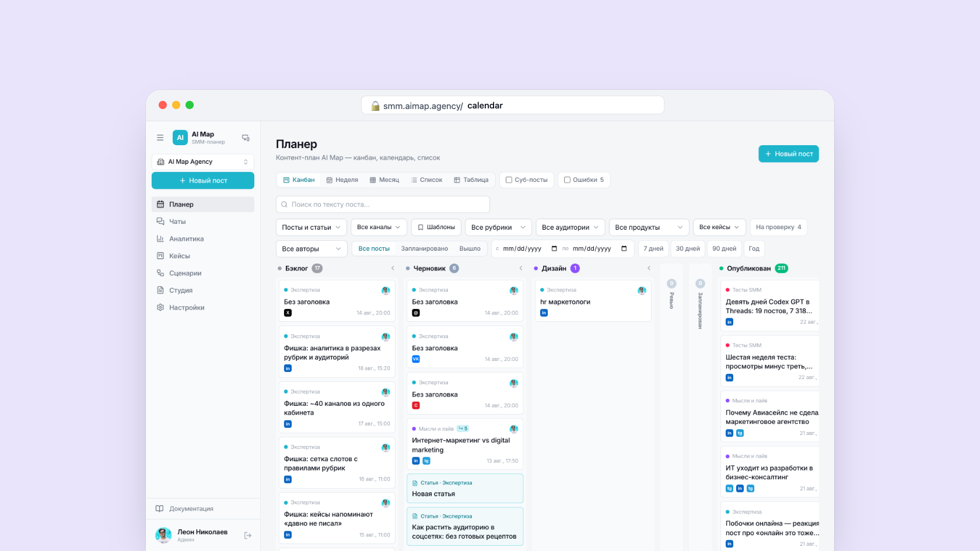Select Вышло filter toggle
This screenshot has width=980, height=551.
(470, 248)
